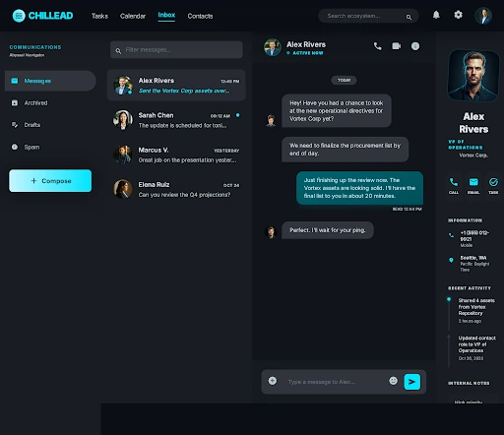Click Alex Rivers avatar in chat header
The height and width of the screenshot is (435, 504).
(x=273, y=47)
